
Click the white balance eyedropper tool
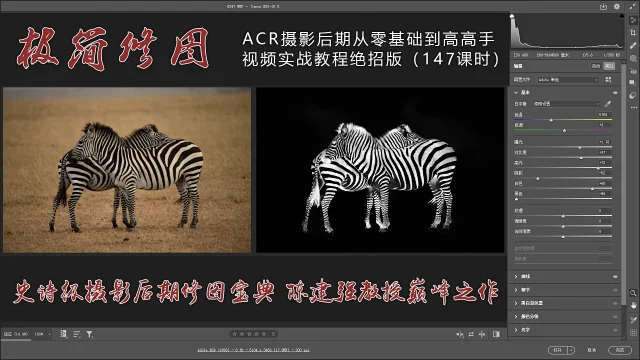[x=608, y=104]
